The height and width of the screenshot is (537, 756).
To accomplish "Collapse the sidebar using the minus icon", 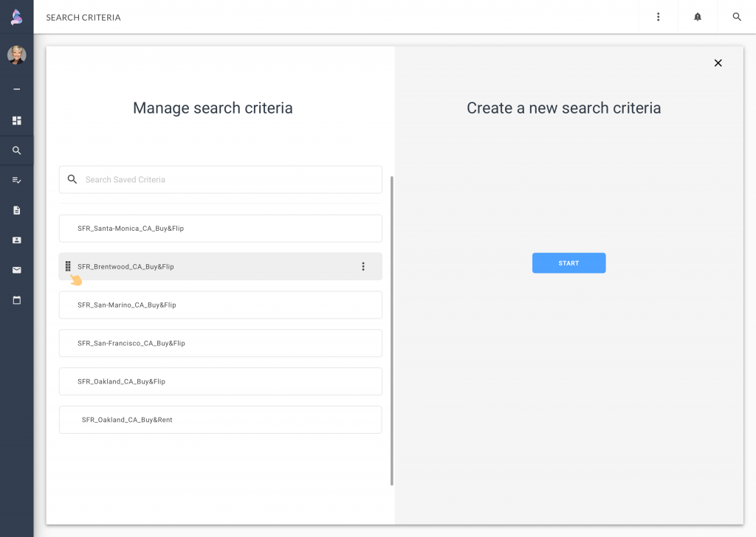I will (x=16, y=89).
